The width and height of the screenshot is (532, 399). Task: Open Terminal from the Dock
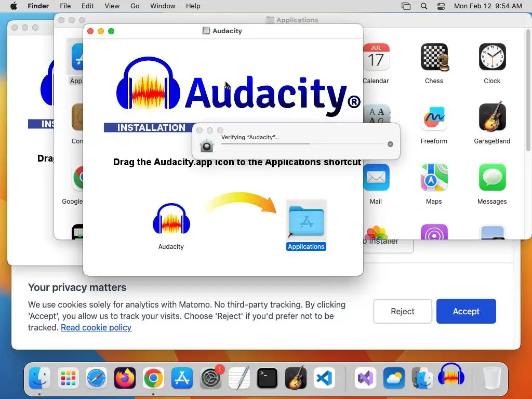coord(268,378)
